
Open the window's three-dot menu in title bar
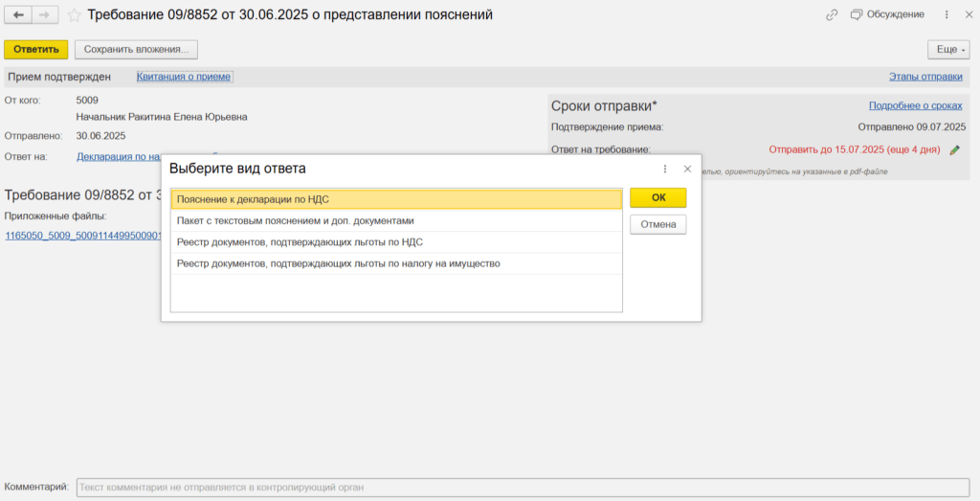tap(947, 14)
